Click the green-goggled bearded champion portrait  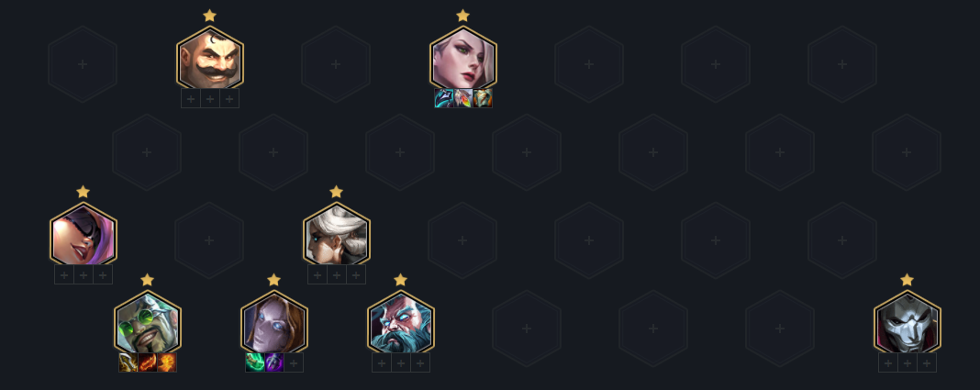[148, 324]
